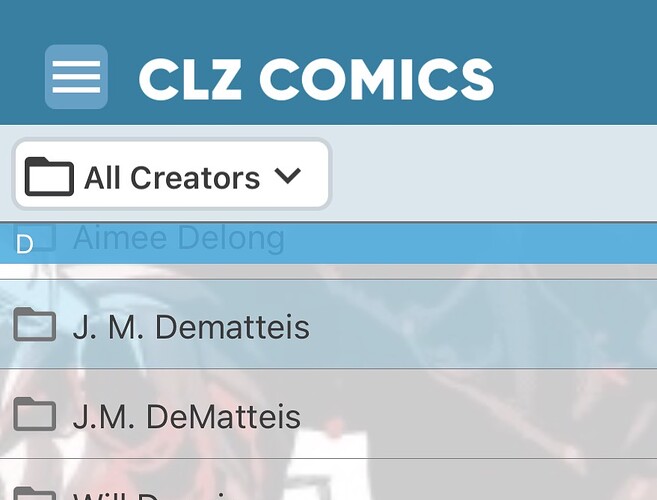Open the J.M. DeMatteis folder entry

328,414
